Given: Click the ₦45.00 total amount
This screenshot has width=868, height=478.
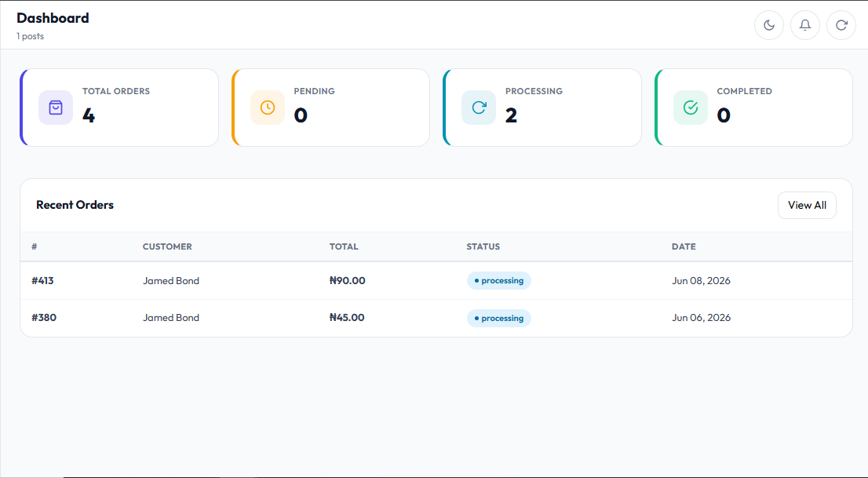Looking at the screenshot, I should (347, 318).
